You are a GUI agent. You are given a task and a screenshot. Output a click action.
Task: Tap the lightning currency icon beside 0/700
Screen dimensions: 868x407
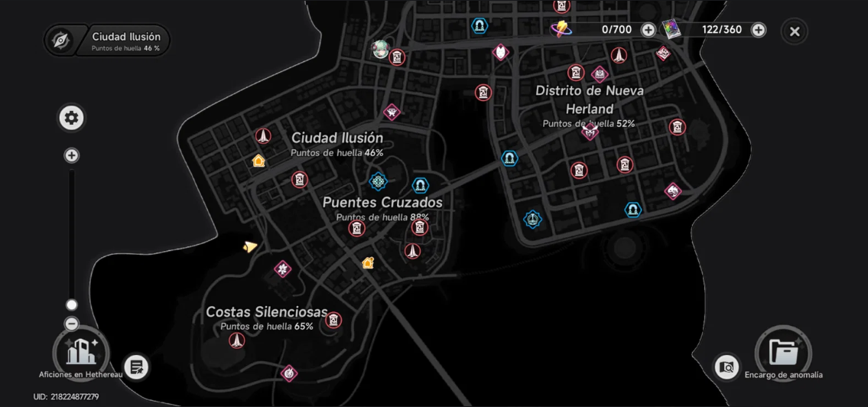561,28
